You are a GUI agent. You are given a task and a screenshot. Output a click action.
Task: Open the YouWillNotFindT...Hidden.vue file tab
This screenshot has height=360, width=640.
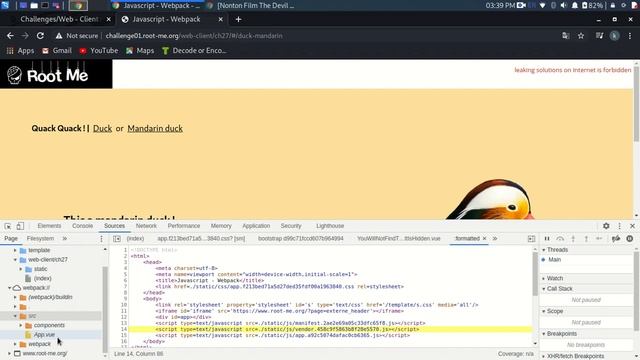point(398,238)
